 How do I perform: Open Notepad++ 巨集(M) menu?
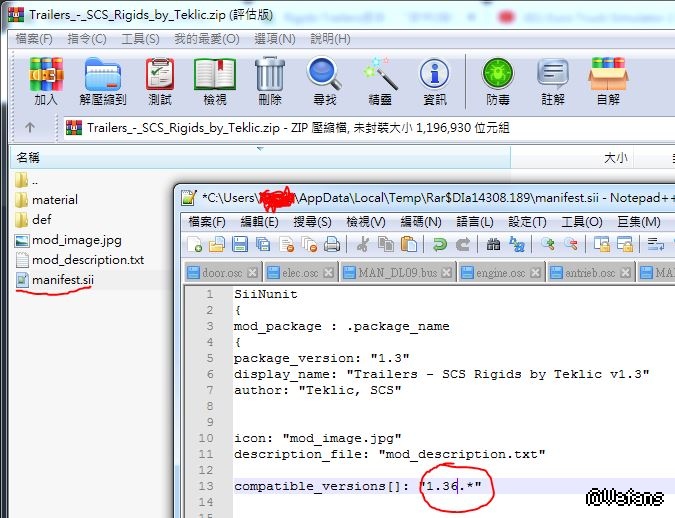639,222
